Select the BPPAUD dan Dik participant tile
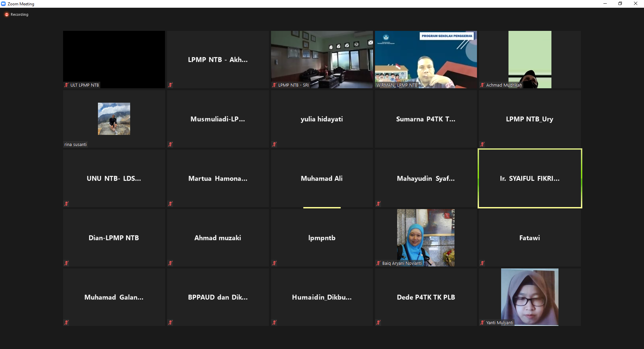 pos(218,297)
